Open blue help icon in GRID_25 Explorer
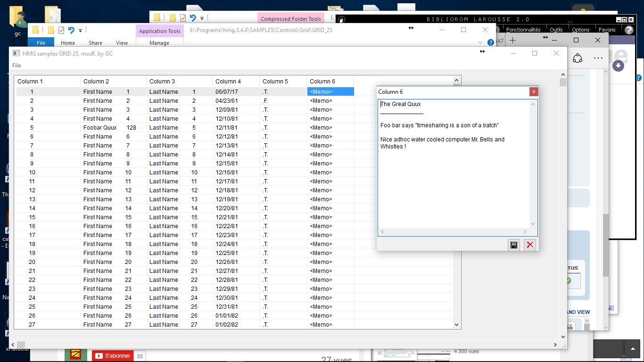This screenshot has width=644, height=362. (491, 42)
